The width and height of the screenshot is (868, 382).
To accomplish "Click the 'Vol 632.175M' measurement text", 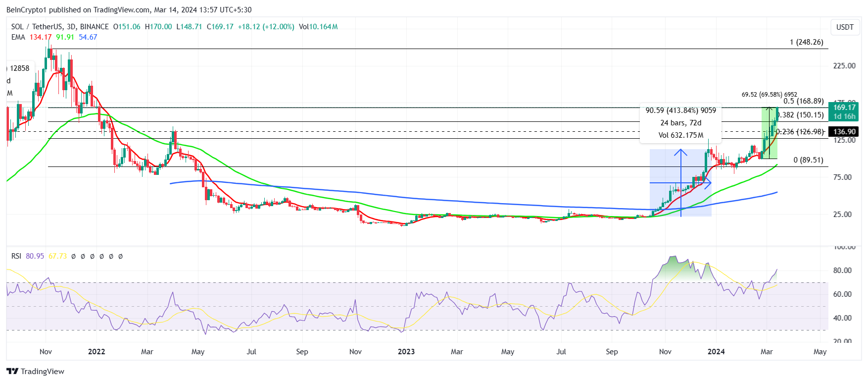I will click(680, 135).
